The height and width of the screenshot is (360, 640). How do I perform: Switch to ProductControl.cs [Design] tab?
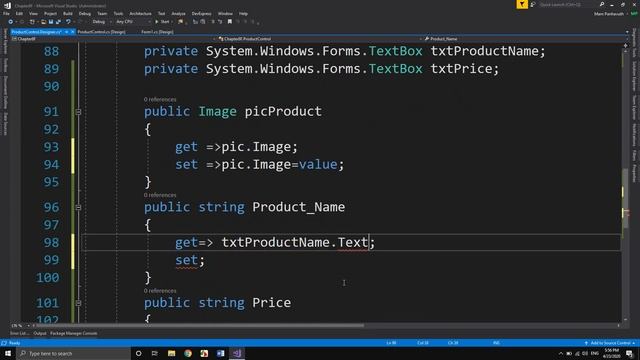pyautogui.click(x=101, y=32)
